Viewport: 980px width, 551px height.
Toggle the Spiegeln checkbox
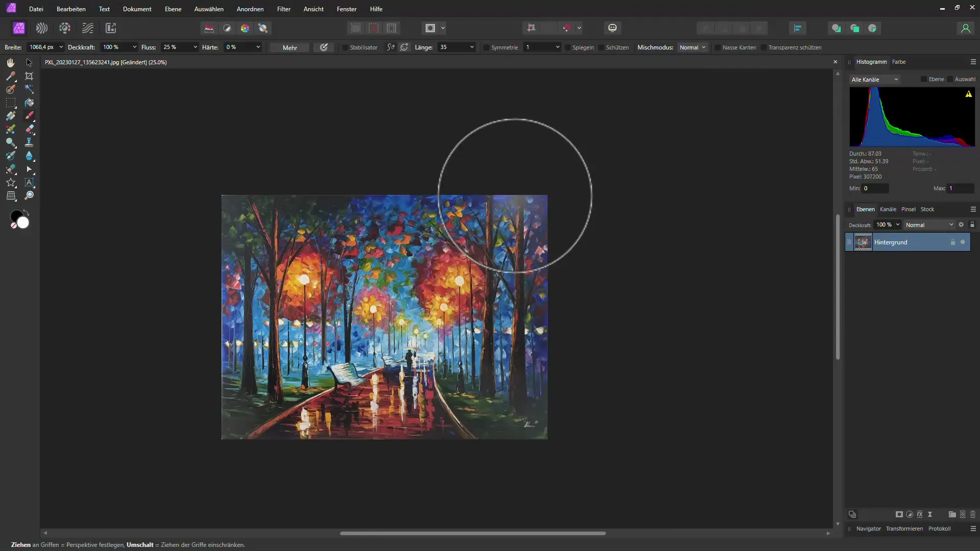568,47
